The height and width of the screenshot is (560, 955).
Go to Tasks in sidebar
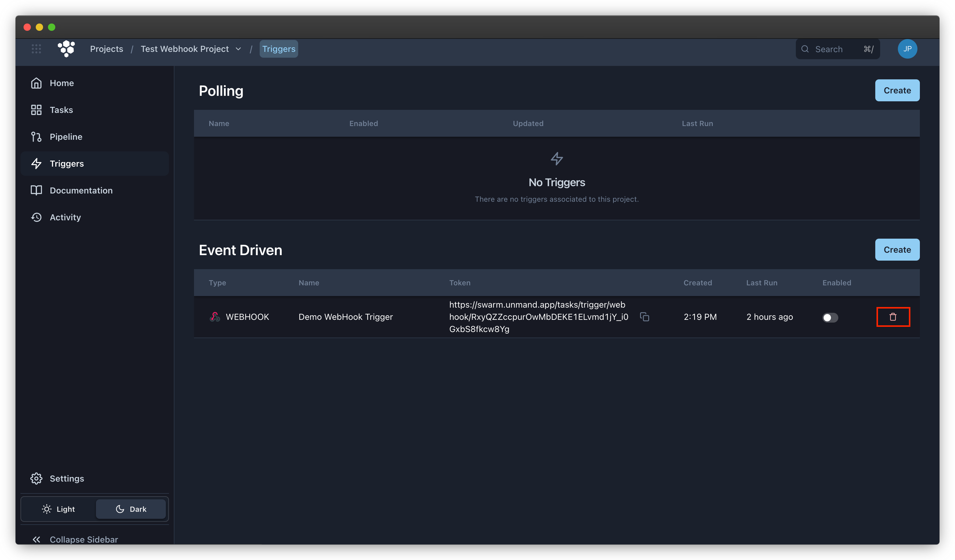pos(61,110)
